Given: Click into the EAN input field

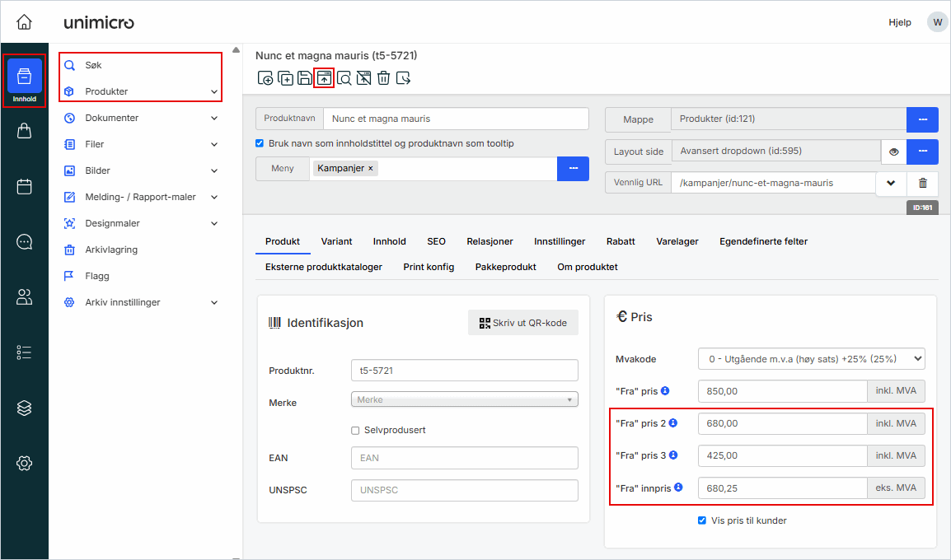Looking at the screenshot, I should pos(464,458).
